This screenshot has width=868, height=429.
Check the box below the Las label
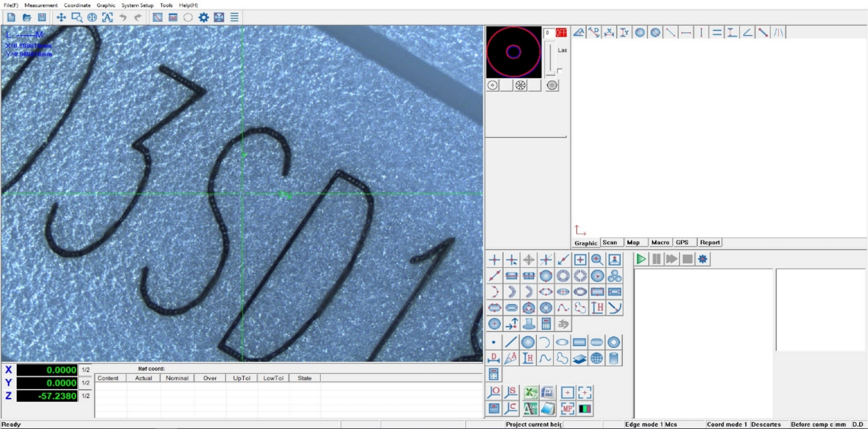[x=560, y=71]
